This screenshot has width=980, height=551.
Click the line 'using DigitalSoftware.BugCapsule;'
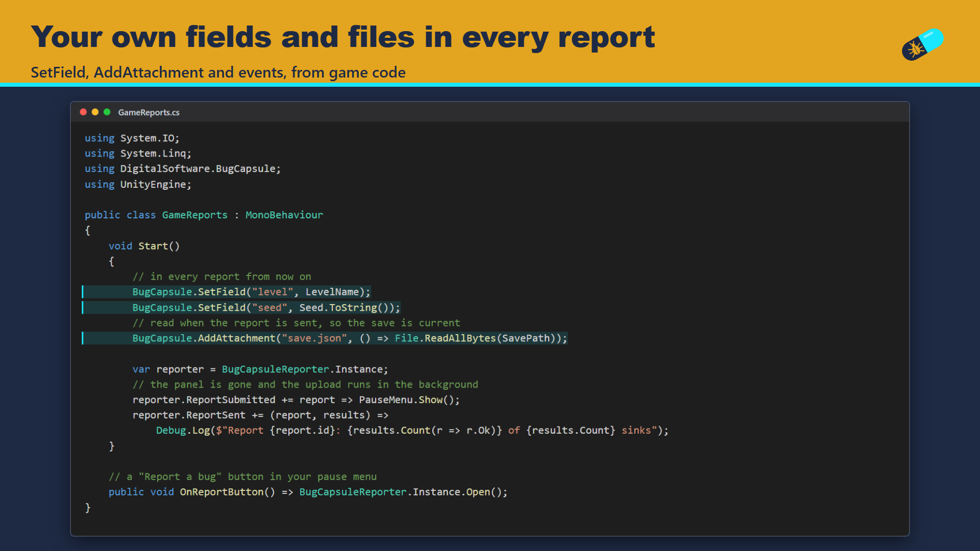183,169
